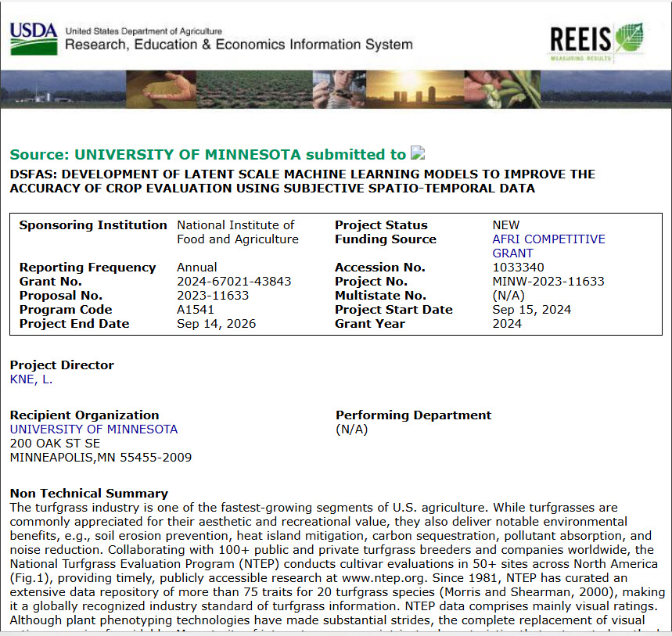
Task: Click the REEIS leaf logo
Action: (597, 42)
